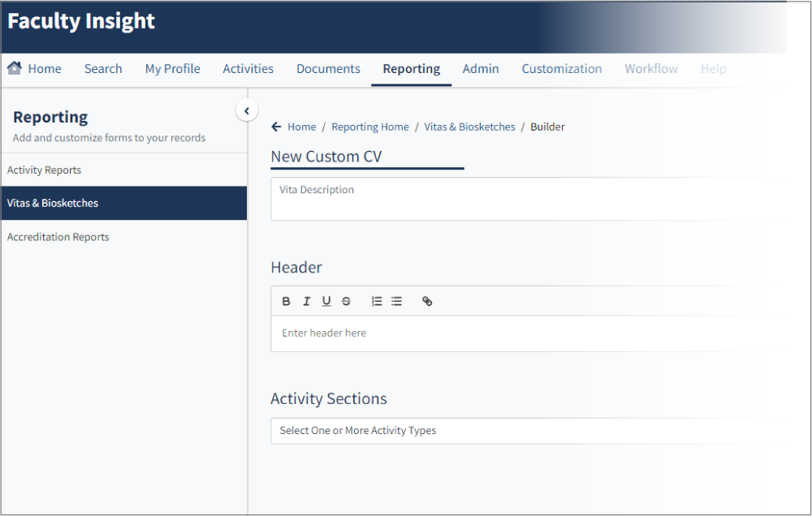This screenshot has width=812, height=516.
Task: Follow the Vitas & Biosketches breadcrumb link
Action: point(469,127)
